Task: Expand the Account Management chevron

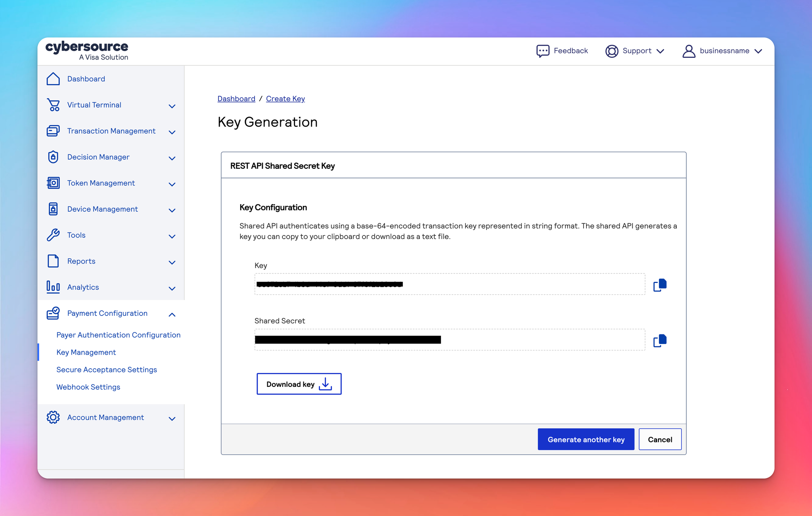Action: pyautogui.click(x=172, y=419)
